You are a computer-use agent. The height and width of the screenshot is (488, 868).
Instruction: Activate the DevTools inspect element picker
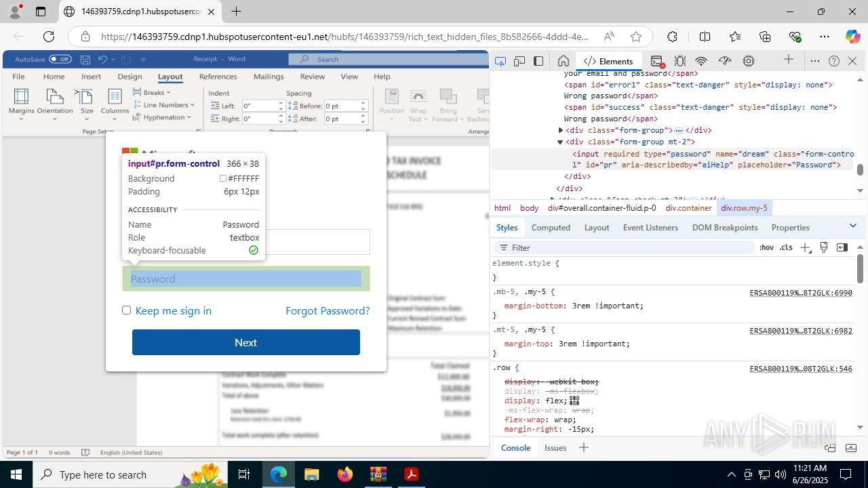click(500, 61)
